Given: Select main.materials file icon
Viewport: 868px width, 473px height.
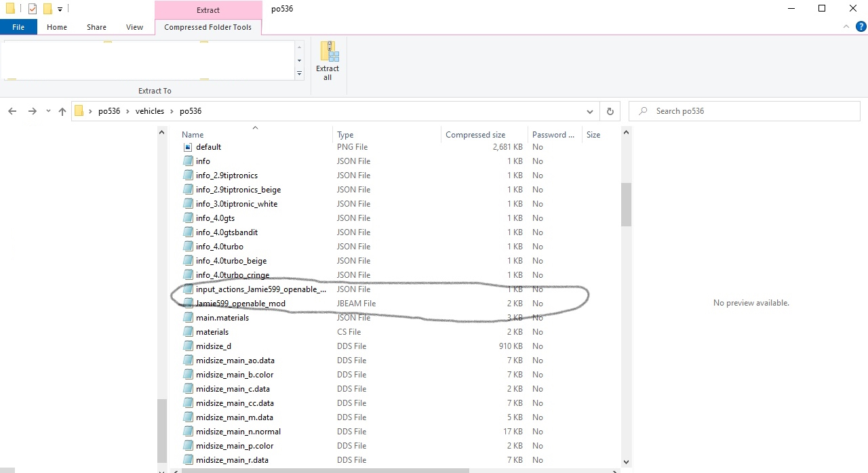Looking at the screenshot, I should 189,318.
